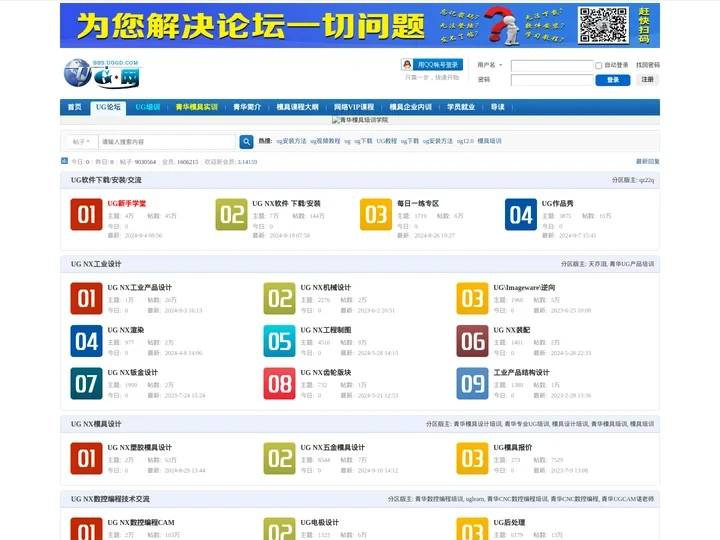720x540 pixels.
Task: Open the 02 icon for UG NX软件 下载/安装
Action: tap(231, 214)
